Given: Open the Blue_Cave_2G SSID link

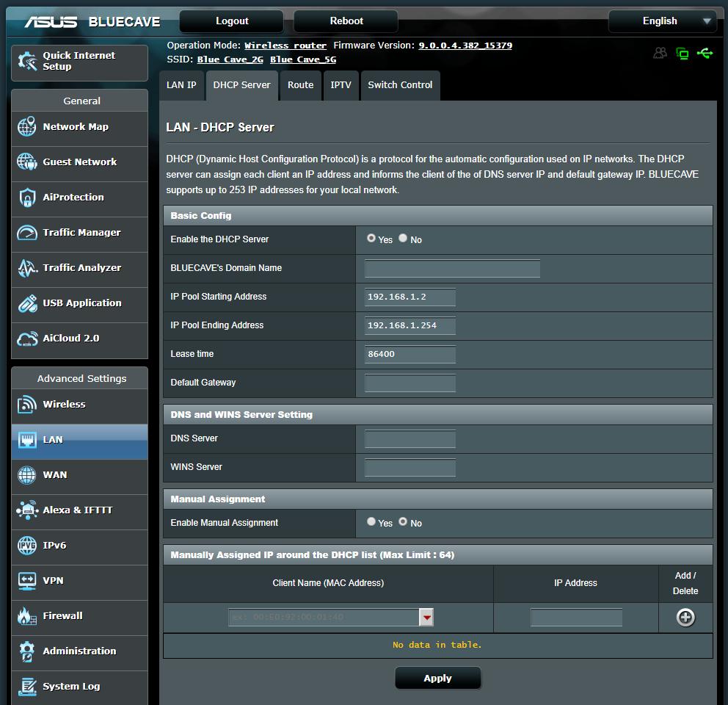Looking at the screenshot, I should [230, 59].
